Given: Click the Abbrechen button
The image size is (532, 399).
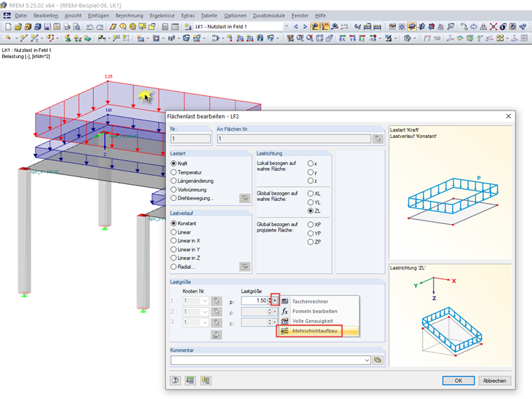Looking at the screenshot, I should [x=494, y=380].
